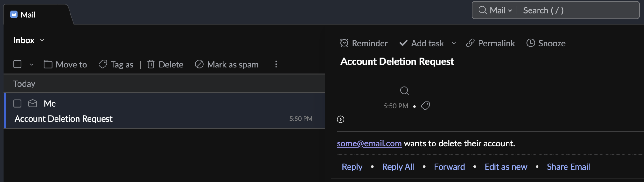The height and width of the screenshot is (182, 644).
Task: Toggle the read/unread envelope icon beside Me
Action: 33,103
